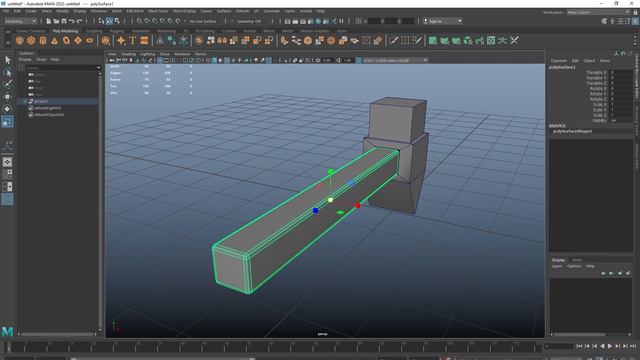
Task: Open the Edit Mesh menu
Action: click(135, 11)
